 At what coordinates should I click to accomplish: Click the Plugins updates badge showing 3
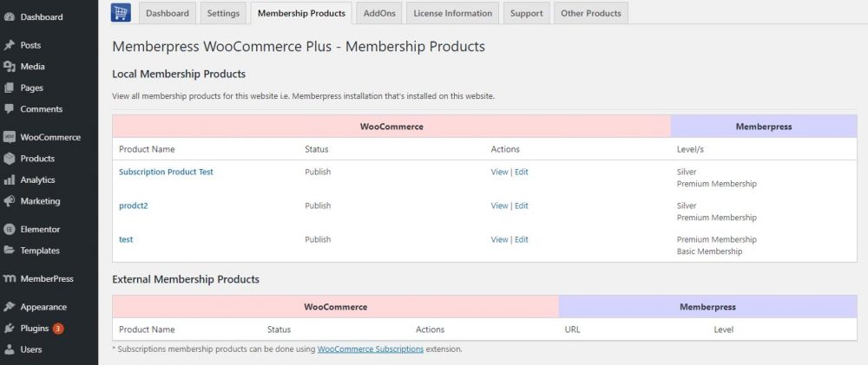[x=58, y=329]
